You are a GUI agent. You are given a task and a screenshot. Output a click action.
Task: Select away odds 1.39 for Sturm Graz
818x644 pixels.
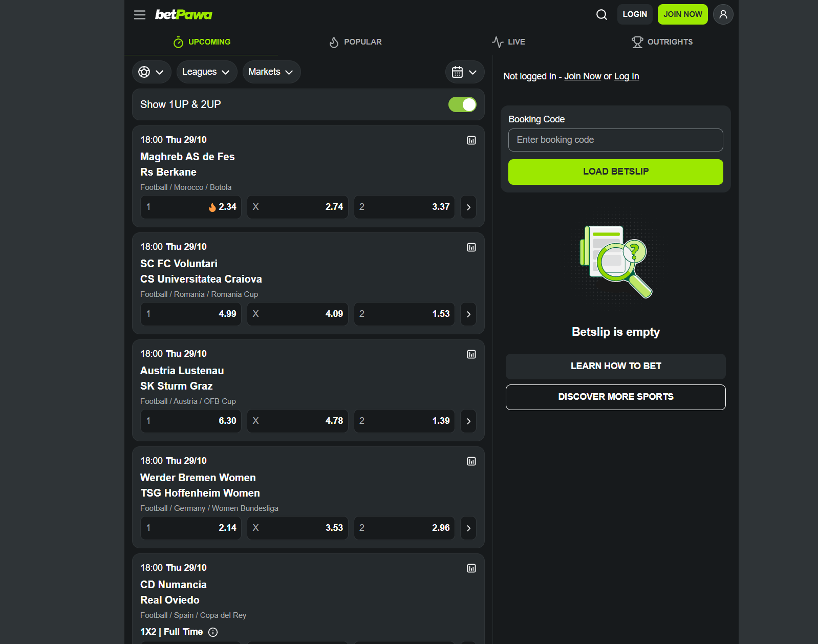click(404, 421)
